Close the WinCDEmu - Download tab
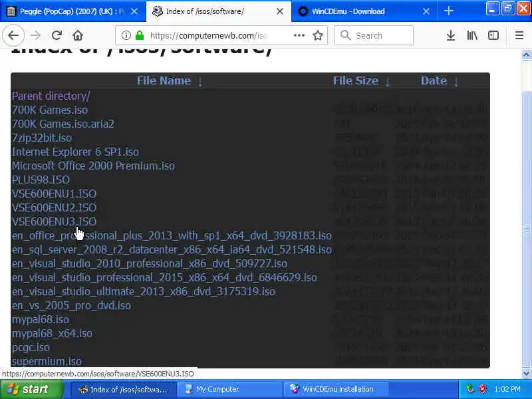The image size is (532, 399). [x=426, y=11]
